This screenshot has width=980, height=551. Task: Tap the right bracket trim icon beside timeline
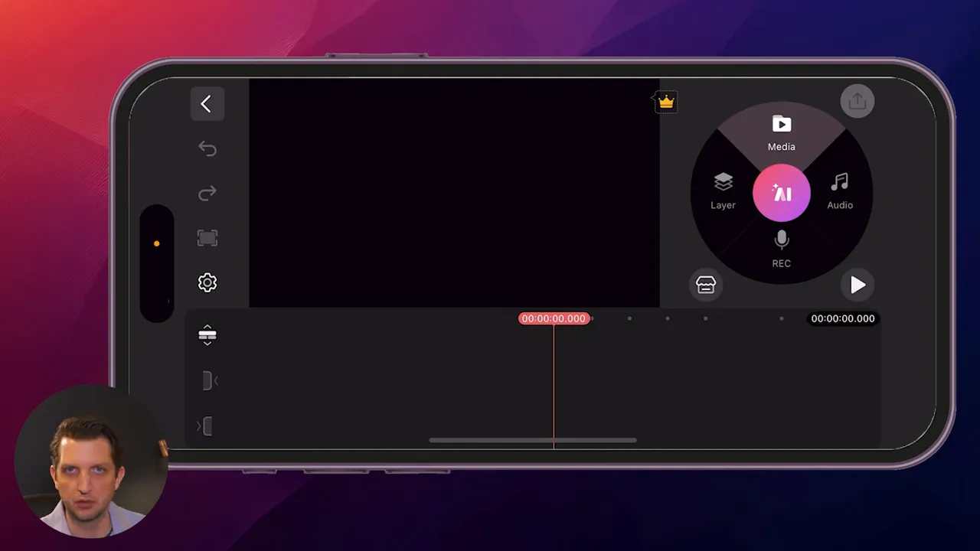tap(208, 426)
